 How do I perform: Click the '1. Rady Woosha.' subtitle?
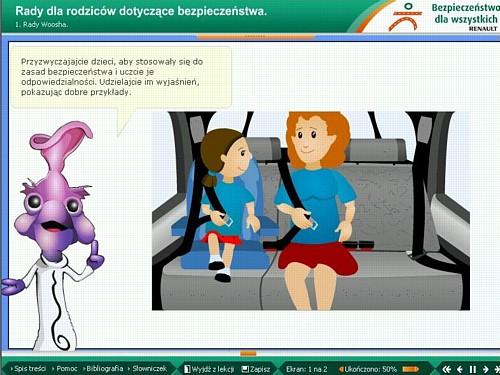pyautogui.click(x=42, y=25)
